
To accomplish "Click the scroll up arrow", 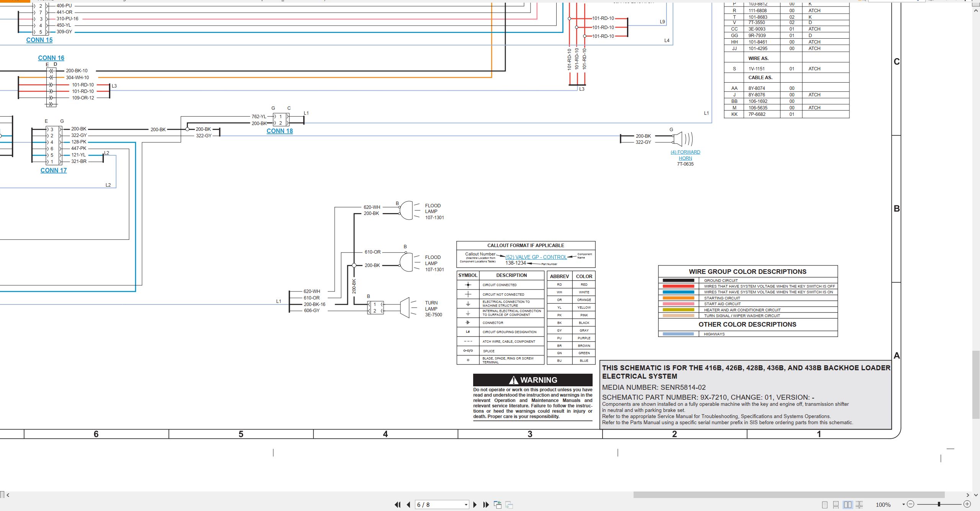I will 976,11.
